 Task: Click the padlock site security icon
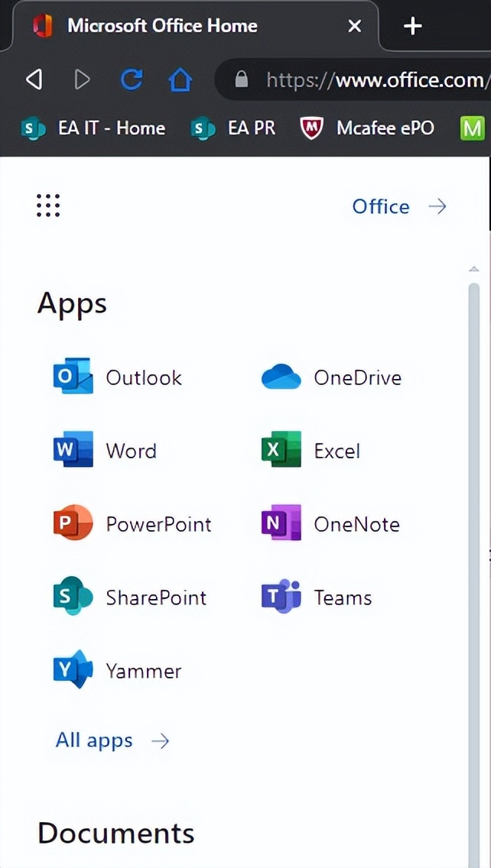(241, 79)
